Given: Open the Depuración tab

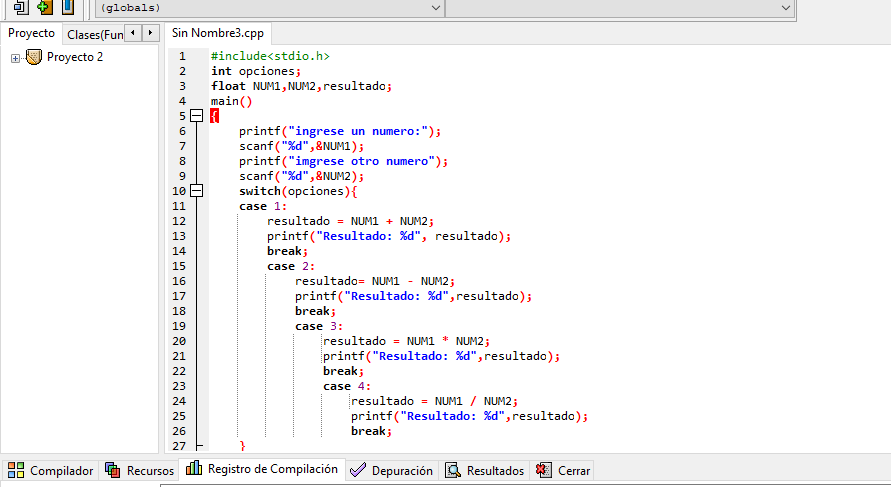Looking at the screenshot, I should coord(392,470).
